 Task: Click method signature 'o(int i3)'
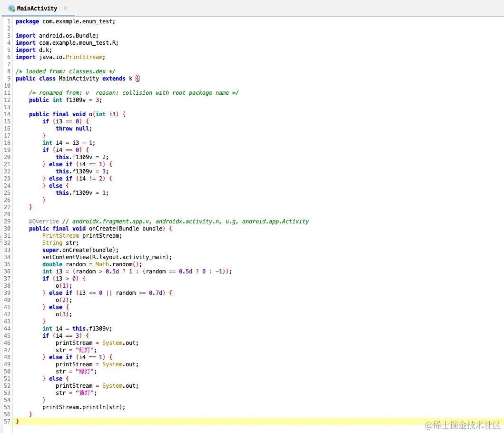[x=104, y=114]
